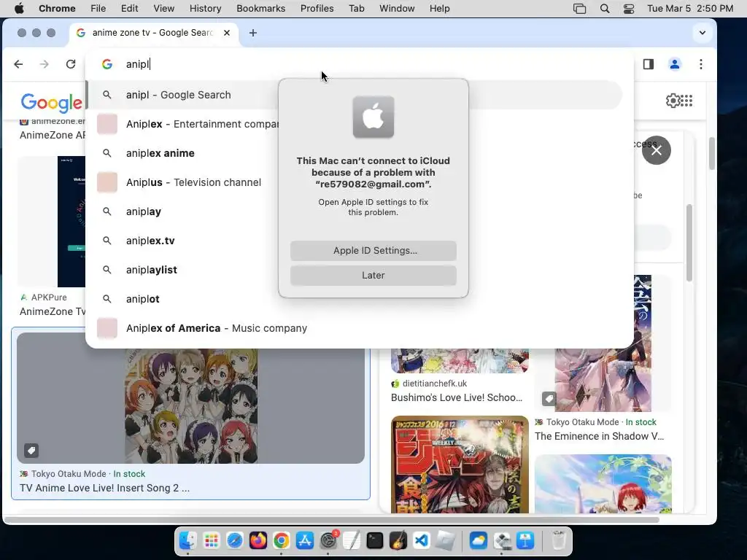
Task: Click 'TV Anime Love Live! Insert Song 2' title
Action: (x=104, y=488)
